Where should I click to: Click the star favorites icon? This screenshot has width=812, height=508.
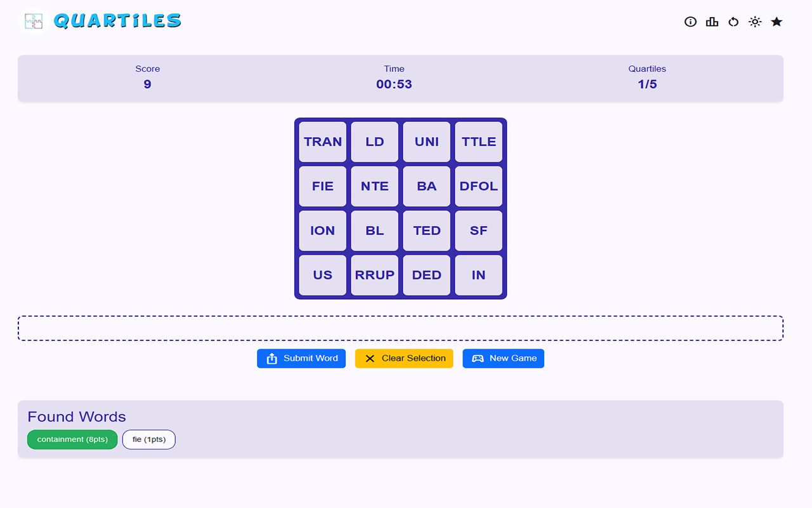click(x=776, y=22)
